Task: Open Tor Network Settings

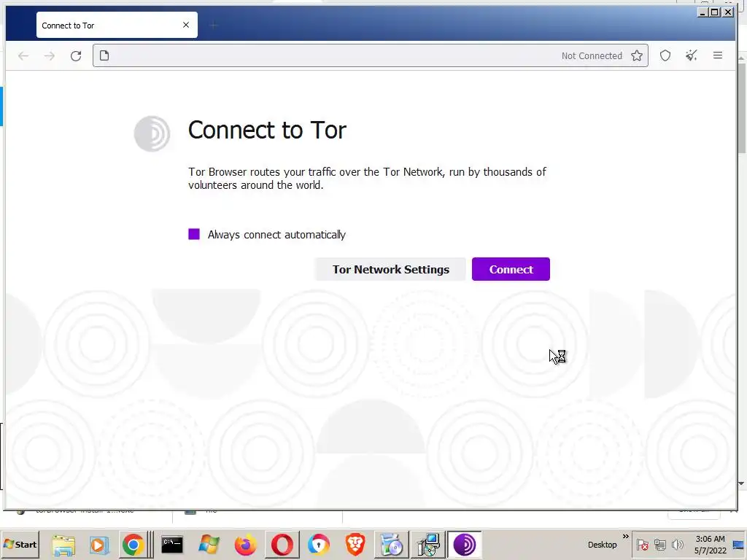Action: click(x=391, y=269)
